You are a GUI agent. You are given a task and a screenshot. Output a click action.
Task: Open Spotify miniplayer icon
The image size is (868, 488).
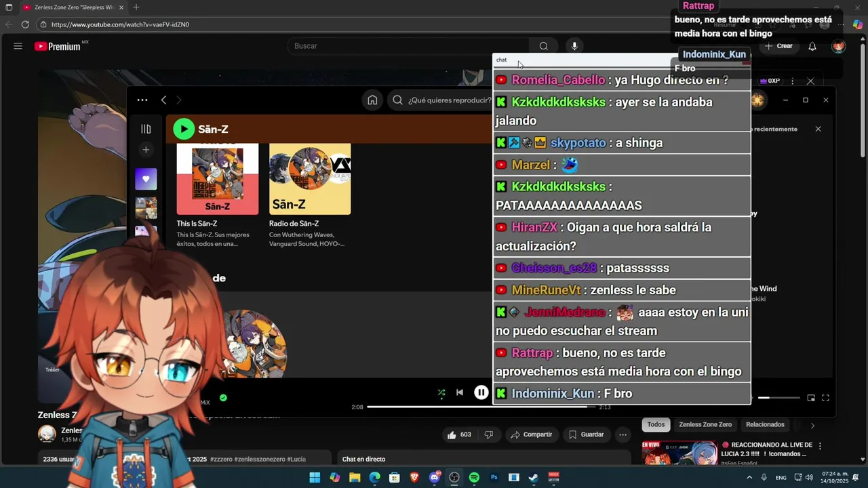(x=811, y=398)
